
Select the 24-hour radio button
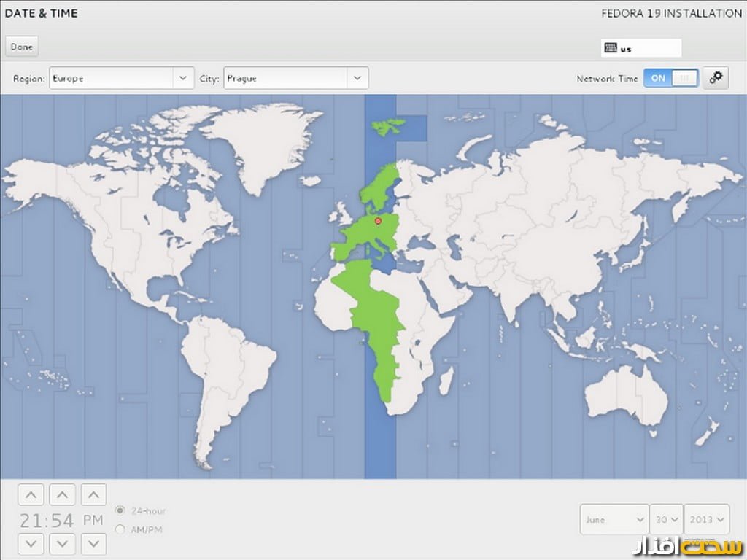click(120, 510)
